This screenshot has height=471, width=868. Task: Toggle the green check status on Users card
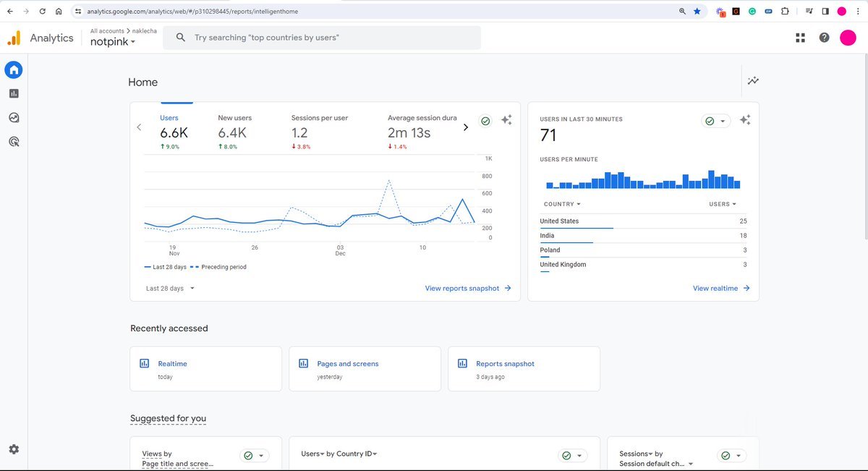click(x=485, y=121)
